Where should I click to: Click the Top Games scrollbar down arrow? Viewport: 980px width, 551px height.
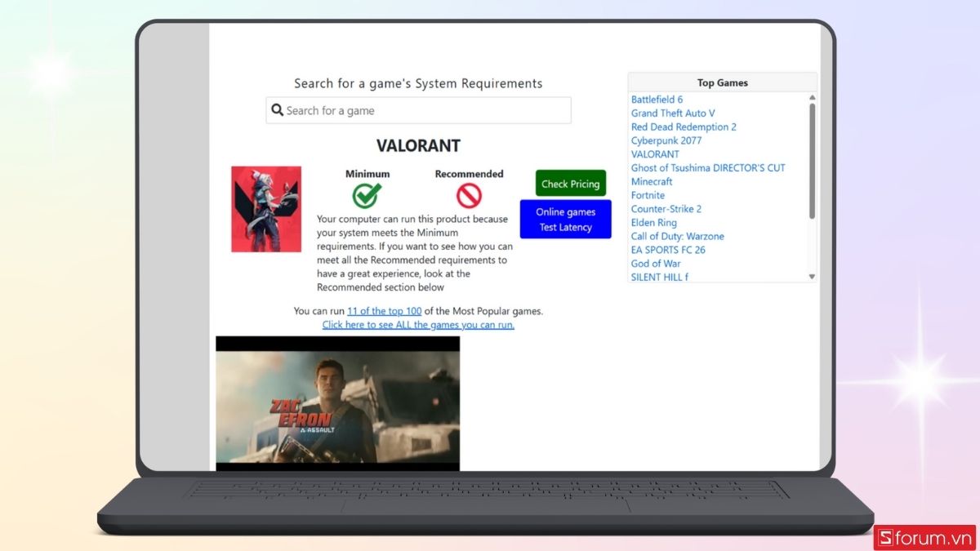pos(812,277)
